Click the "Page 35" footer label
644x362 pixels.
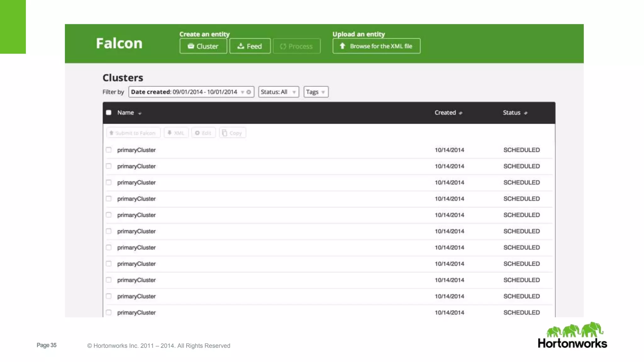pyautogui.click(x=47, y=345)
